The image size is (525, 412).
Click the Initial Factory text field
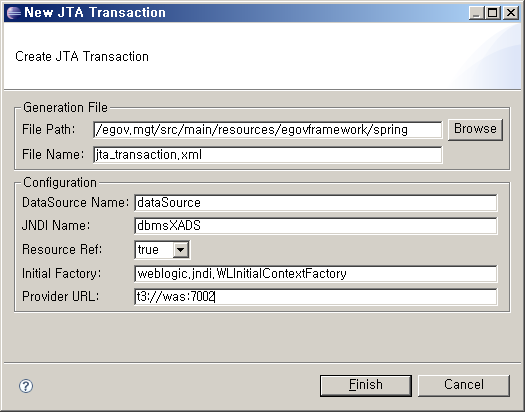tap(316, 274)
